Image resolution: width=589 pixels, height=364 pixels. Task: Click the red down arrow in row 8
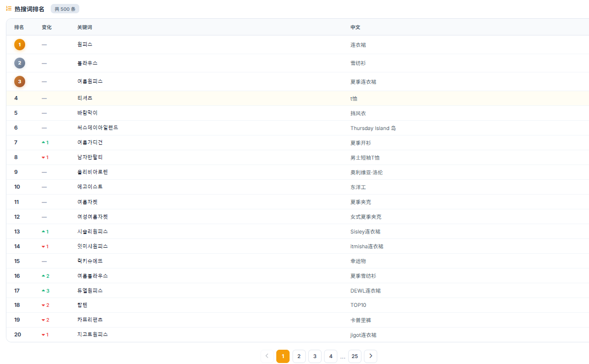point(43,158)
